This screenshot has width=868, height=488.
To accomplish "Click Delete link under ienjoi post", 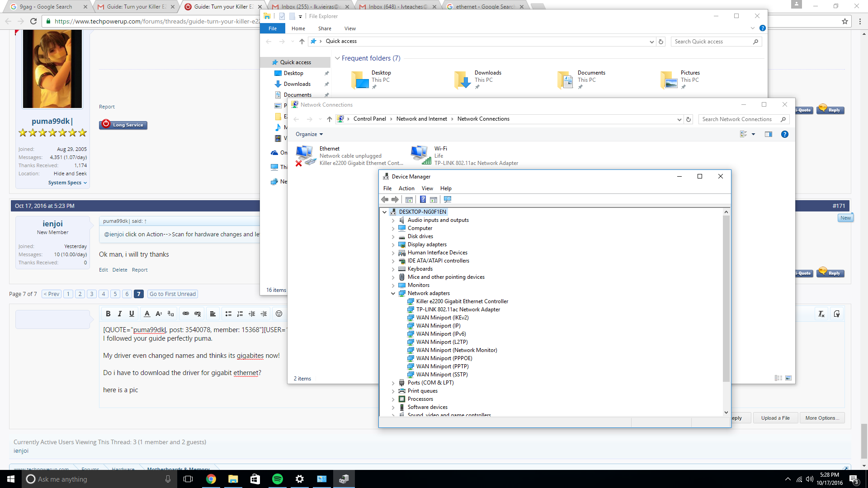I will point(120,270).
